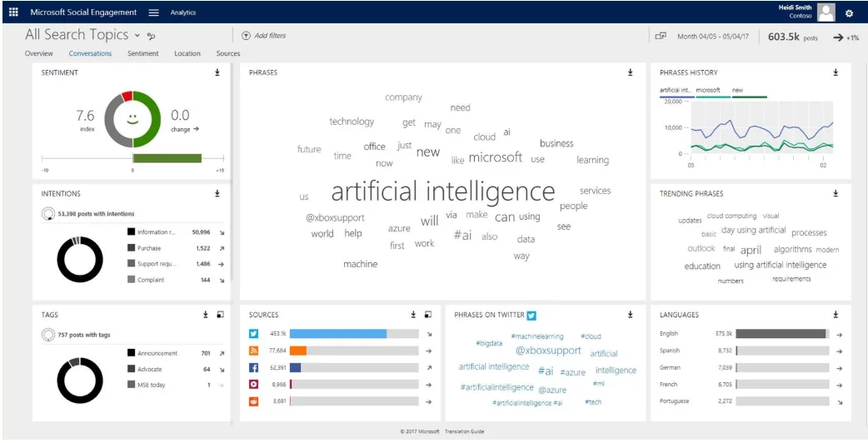This screenshot has width=868, height=443.
Task: Click the share icon beside All Search Topics
Action: [151, 36]
